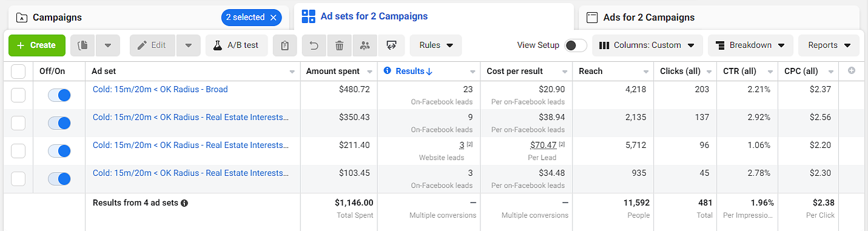The height and width of the screenshot is (231, 868).
Task: Open the Rules dropdown menu
Action: [x=436, y=45]
